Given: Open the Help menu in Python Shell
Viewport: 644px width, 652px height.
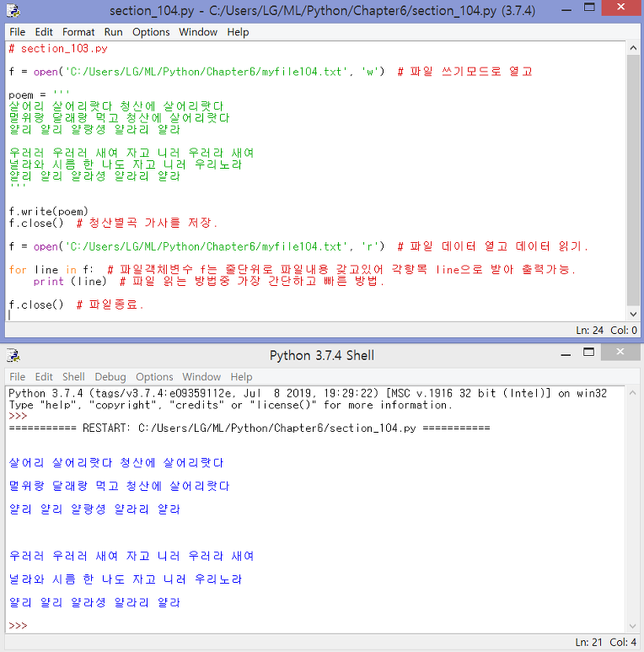Looking at the screenshot, I should point(241,377).
